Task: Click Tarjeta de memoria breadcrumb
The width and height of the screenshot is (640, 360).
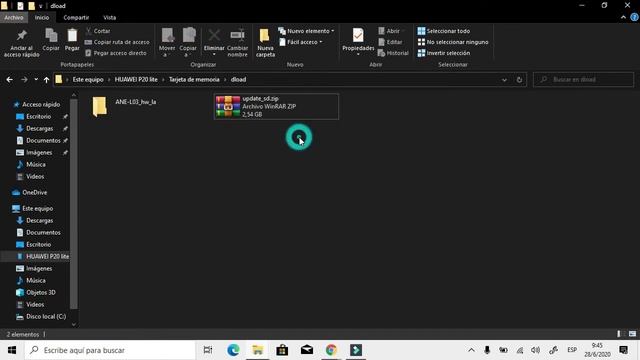Action: (x=194, y=80)
